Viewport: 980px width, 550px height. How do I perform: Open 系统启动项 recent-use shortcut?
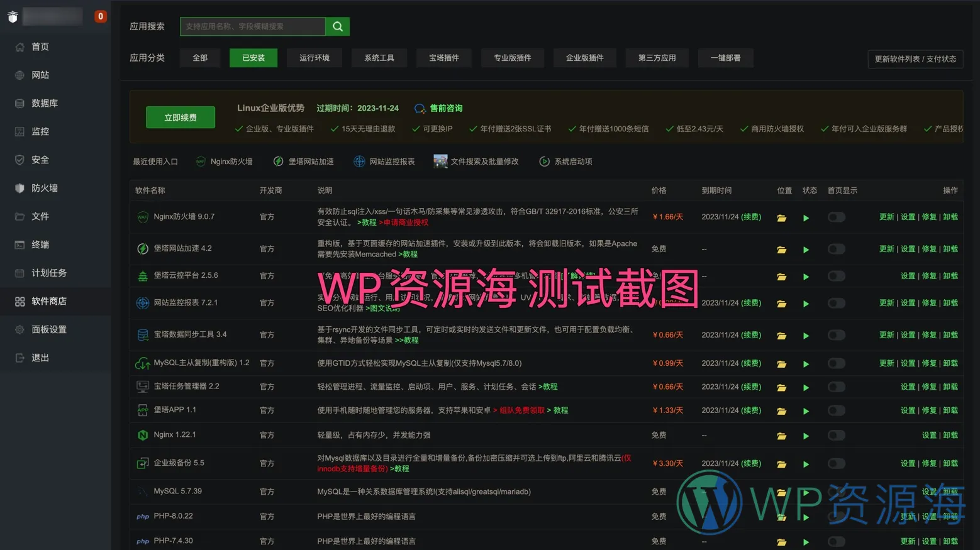coord(565,162)
